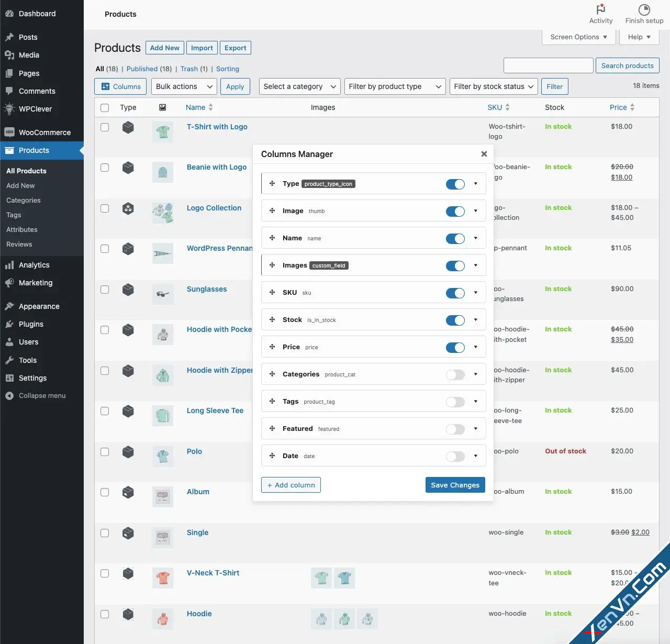Click the Collapse menu arrow icon
Viewport: 670px width, 644px height.
tap(9, 396)
